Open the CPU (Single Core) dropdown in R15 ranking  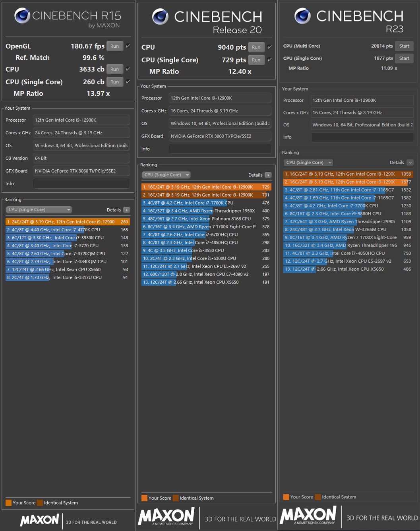[x=39, y=210]
